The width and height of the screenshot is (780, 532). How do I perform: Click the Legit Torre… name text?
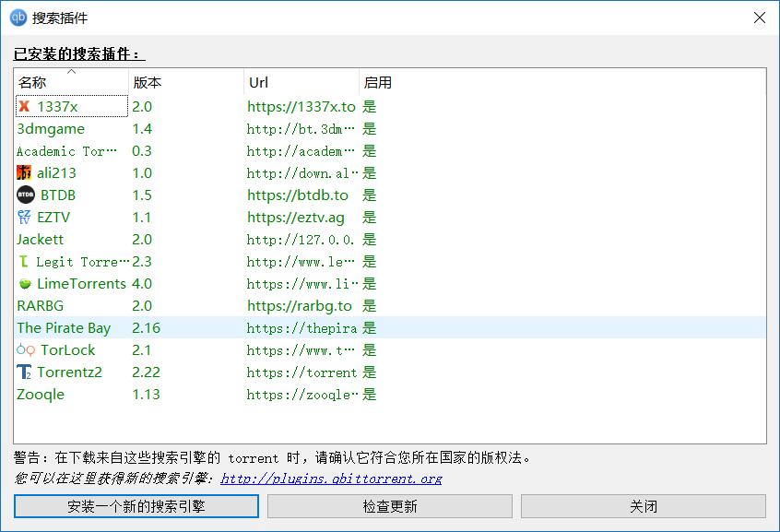pyautogui.click(x=82, y=261)
